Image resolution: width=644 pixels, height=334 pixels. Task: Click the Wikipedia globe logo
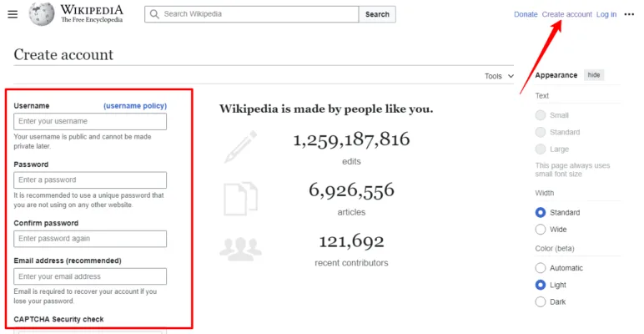(x=42, y=14)
